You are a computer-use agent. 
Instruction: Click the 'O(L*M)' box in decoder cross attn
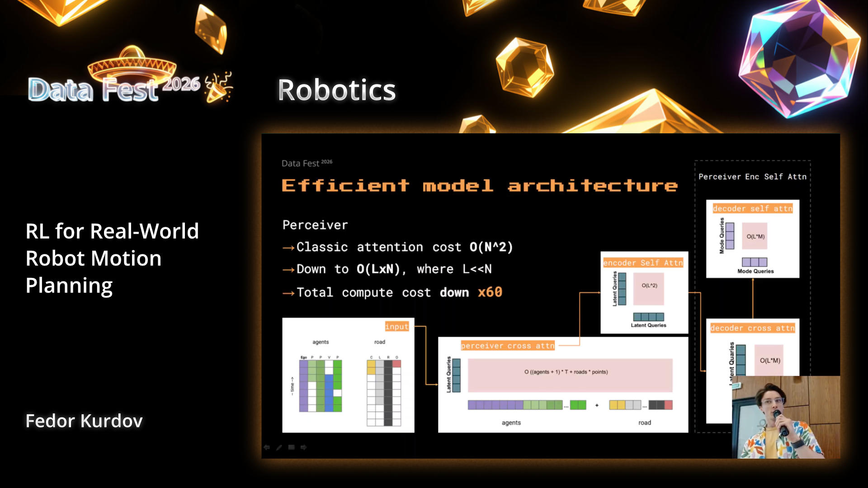pos(770,360)
